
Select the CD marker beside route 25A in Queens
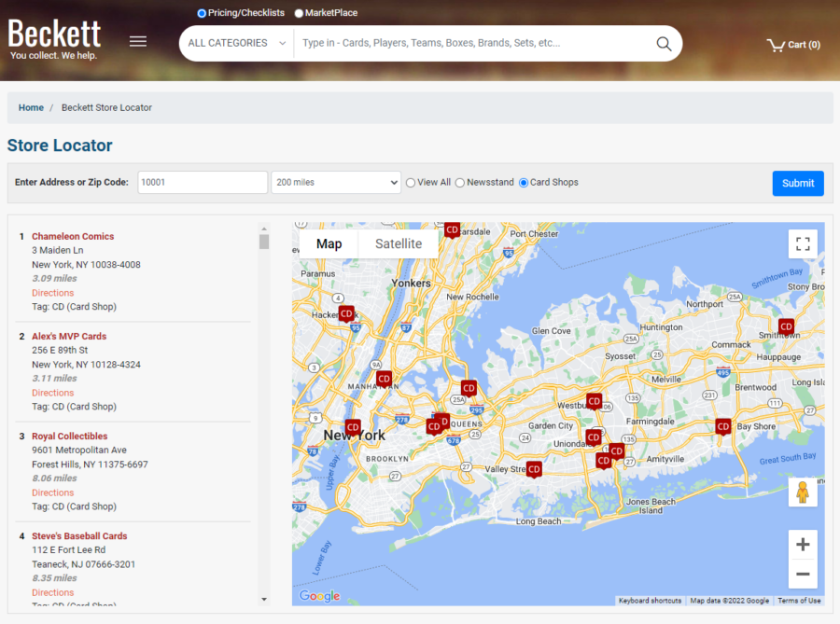[469, 388]
